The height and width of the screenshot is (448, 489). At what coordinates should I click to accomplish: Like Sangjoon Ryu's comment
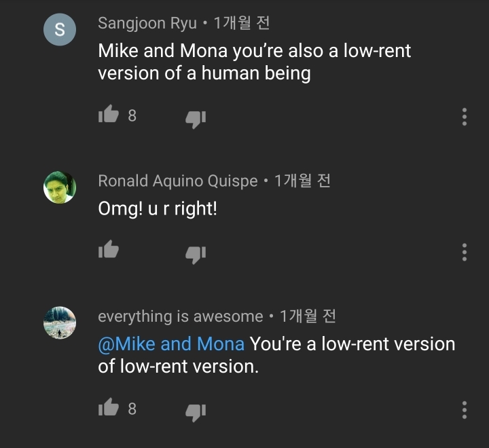pos(109,115)
